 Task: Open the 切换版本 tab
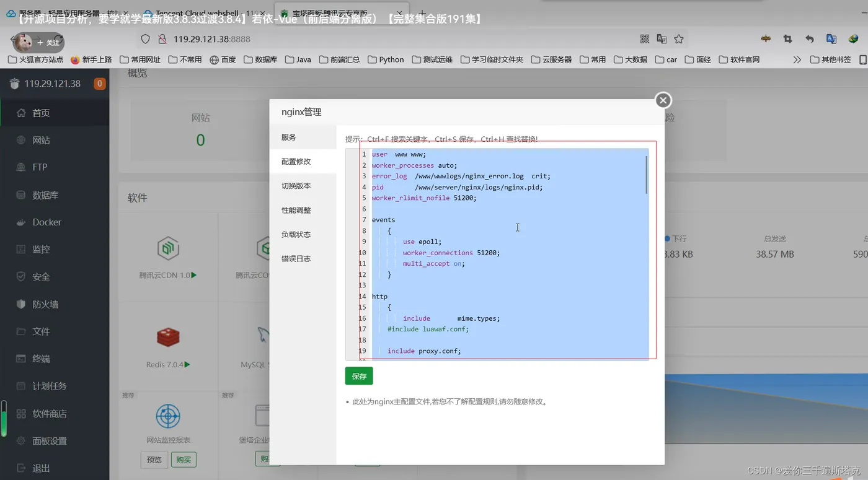point(303,186)
